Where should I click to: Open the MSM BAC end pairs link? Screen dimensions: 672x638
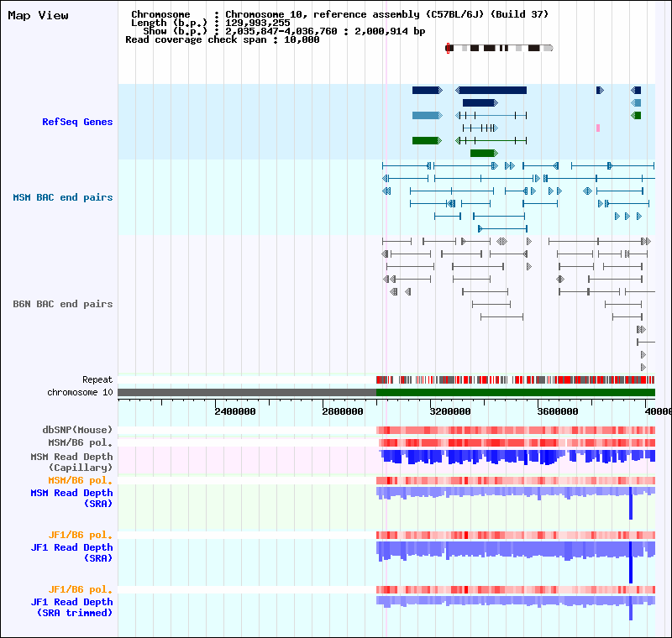click(x=62, y=197)
